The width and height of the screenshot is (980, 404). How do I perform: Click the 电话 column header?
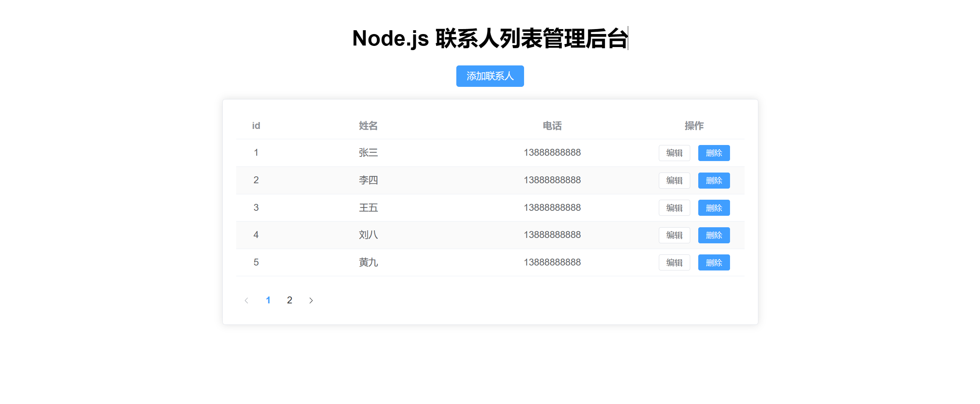[552, 126]
